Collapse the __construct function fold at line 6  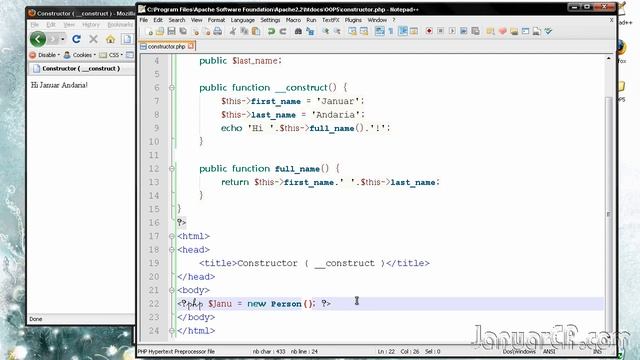(172, 88)
